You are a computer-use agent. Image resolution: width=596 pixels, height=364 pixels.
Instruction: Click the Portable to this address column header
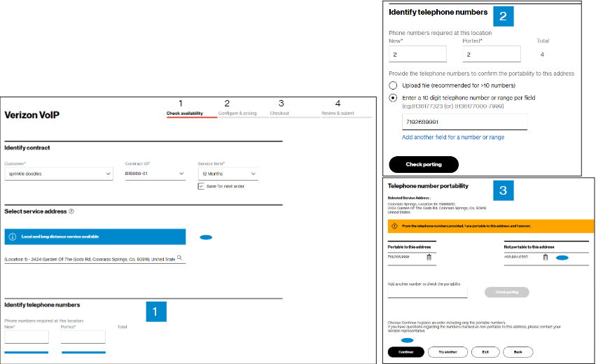pos(410,247)
